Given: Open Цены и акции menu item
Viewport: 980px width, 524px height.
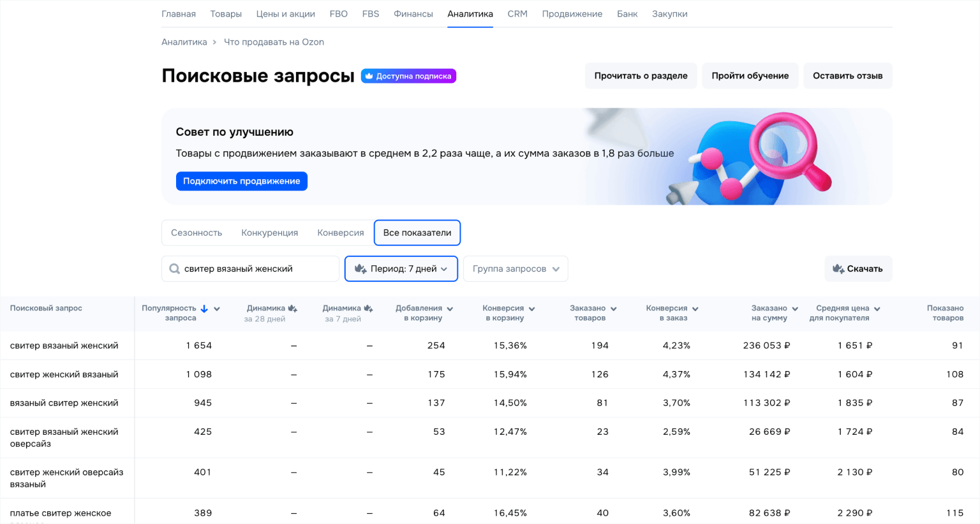Looking at the screenshot, I should point(286,14).
